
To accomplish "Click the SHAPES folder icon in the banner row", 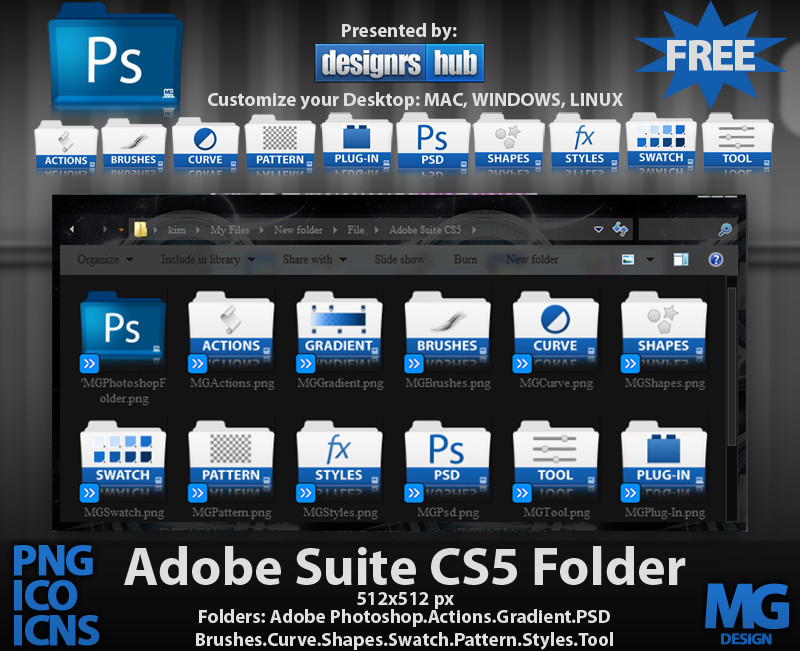I will point(508,141).
